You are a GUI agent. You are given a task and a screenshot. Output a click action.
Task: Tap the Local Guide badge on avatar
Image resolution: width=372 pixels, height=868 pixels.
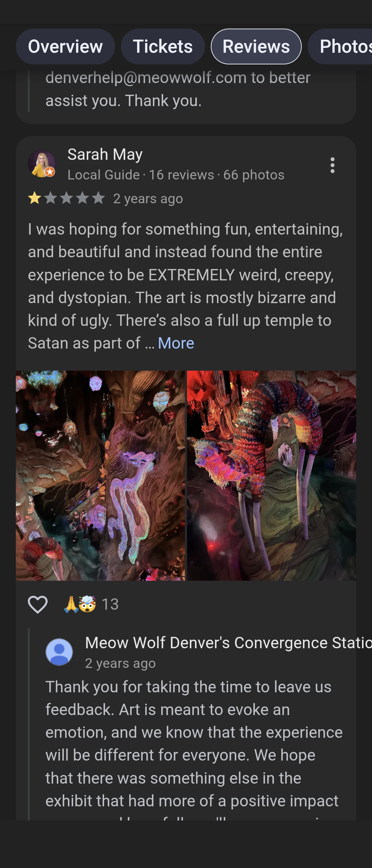click(50, 172)
